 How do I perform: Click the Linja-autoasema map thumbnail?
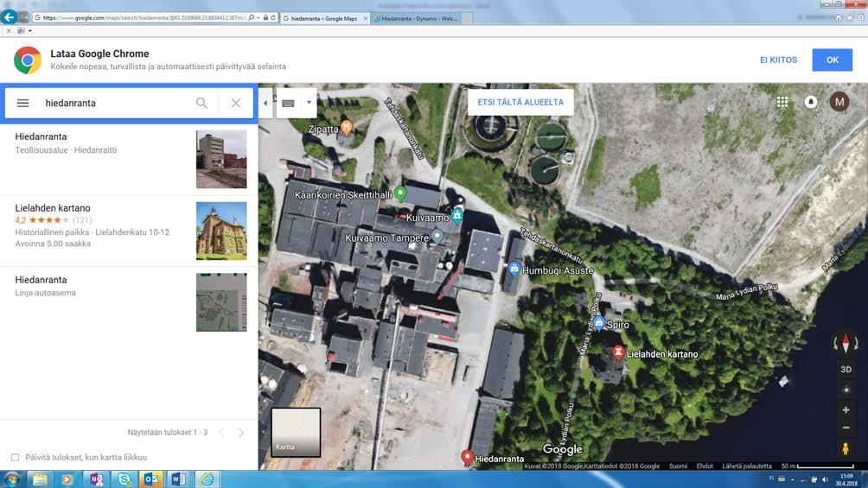click(221, 302)
